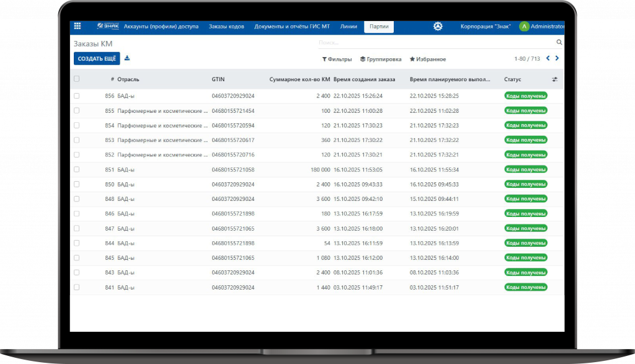Open the gear settings icon in navbar
The width and height of the screenshot is (635, 364).
[438, 26]
